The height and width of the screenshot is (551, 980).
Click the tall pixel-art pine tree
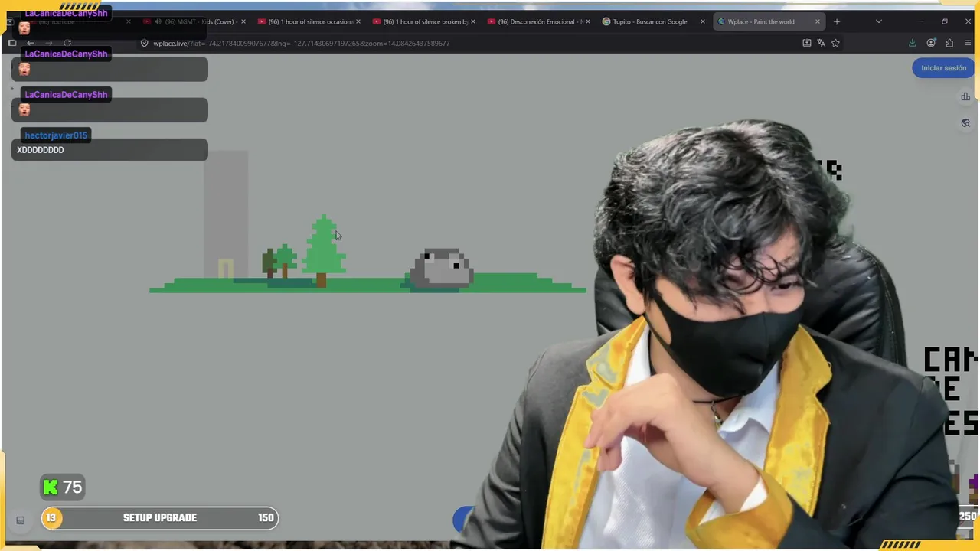325,251
